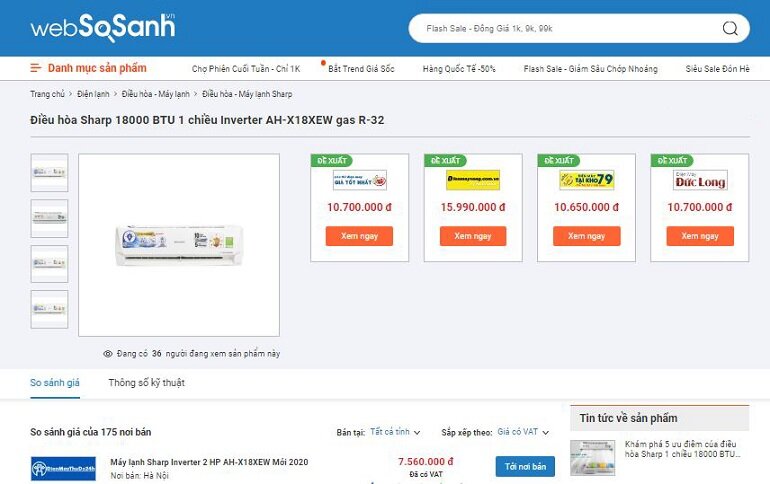Open Hàng Quốc Tế -50% link

(459, 69)
